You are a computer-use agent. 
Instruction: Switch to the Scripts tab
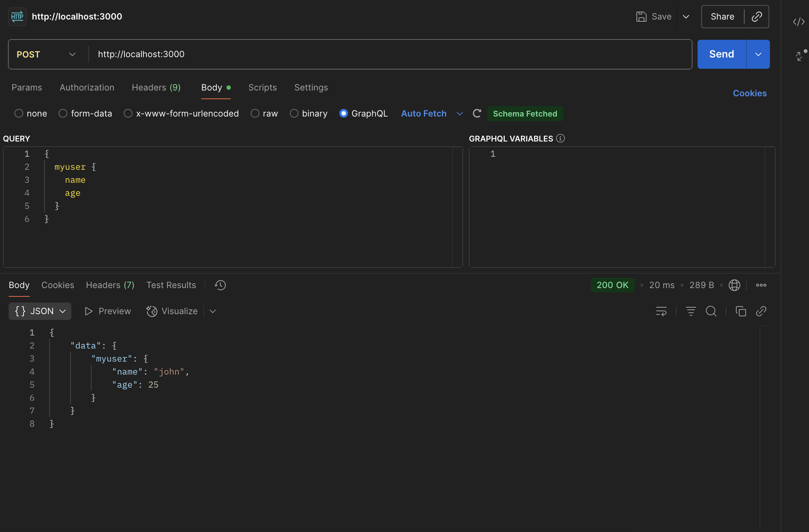pos(262,88)
